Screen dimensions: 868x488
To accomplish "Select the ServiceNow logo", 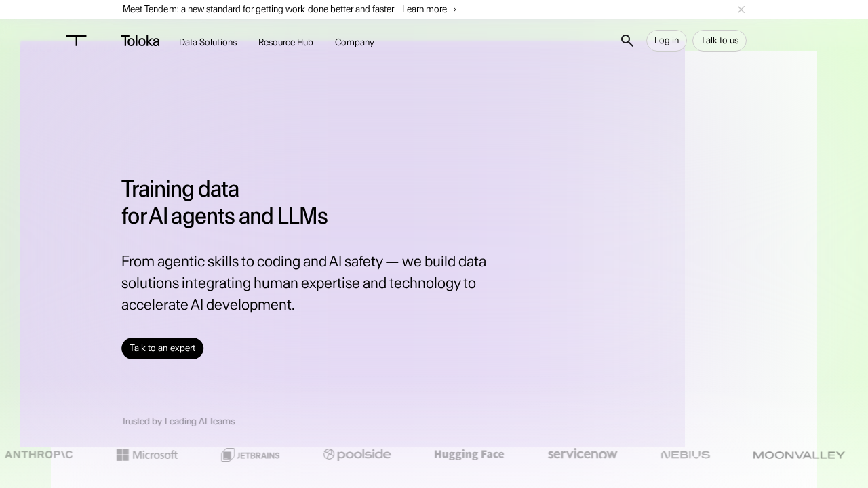I will tap(583, 454).
